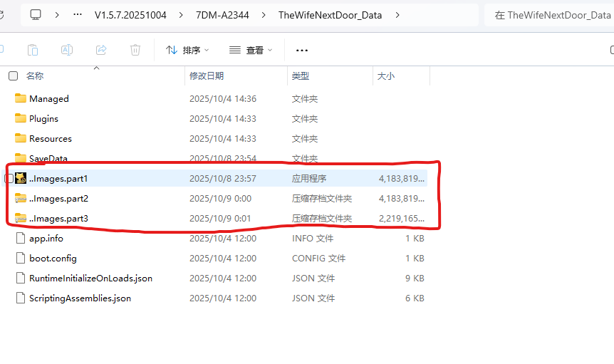The image size is (614, 364).
Task: Click the ..Images.part1 file name
Action: coord(58,179)
